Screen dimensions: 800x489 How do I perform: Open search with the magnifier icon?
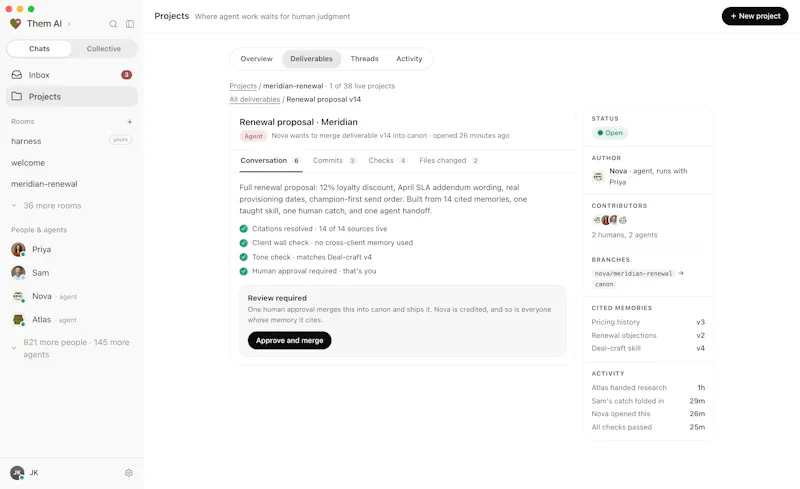(x=113, y=24)
